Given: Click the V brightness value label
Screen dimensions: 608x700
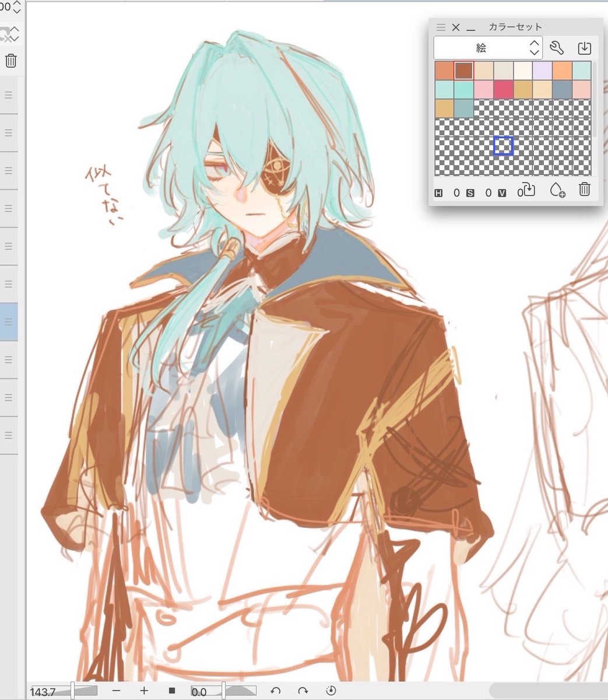Looking at the screenshot, I should click(x=501, y=192).
